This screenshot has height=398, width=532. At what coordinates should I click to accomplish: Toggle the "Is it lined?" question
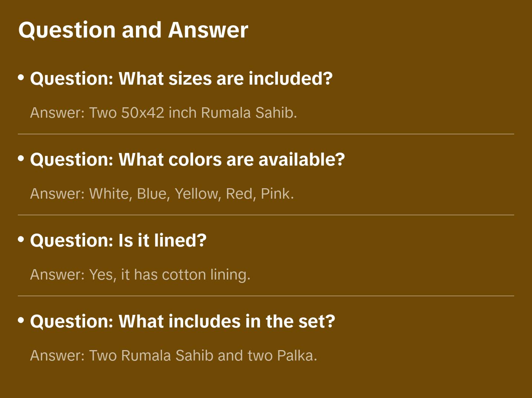point(118,241)
